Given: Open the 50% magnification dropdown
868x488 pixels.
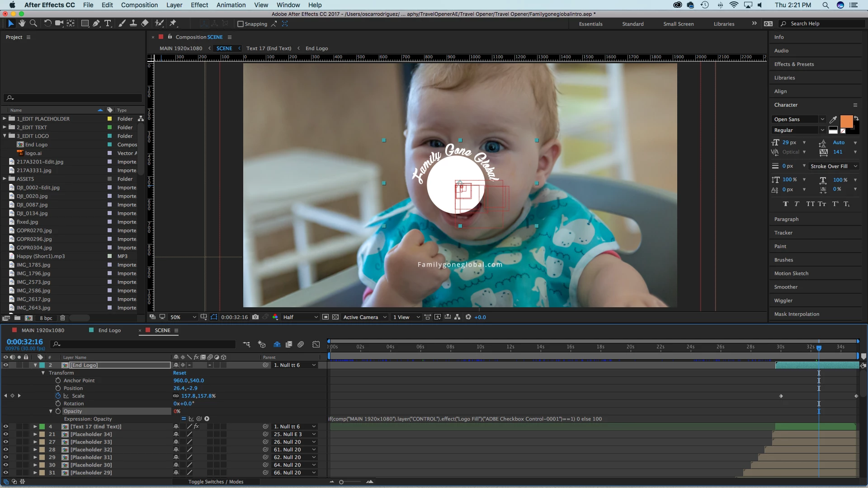Looking at the screenshot, I should pos(183,317).
